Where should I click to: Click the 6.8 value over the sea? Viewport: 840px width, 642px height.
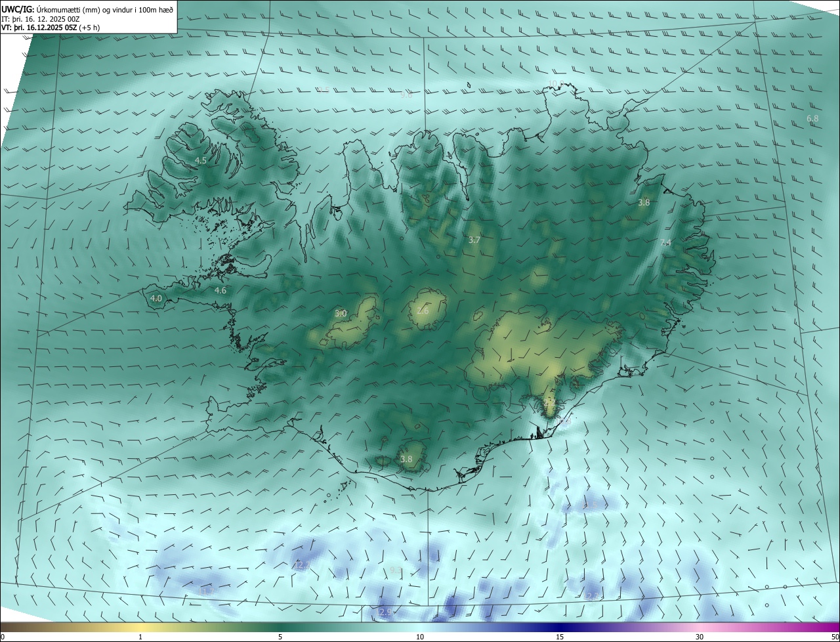click(812, 119)
